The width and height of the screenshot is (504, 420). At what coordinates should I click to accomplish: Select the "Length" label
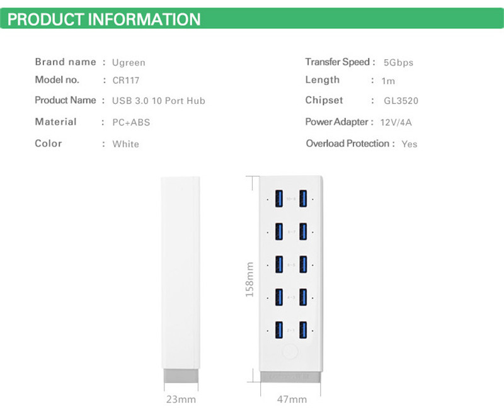coord(323,80)
